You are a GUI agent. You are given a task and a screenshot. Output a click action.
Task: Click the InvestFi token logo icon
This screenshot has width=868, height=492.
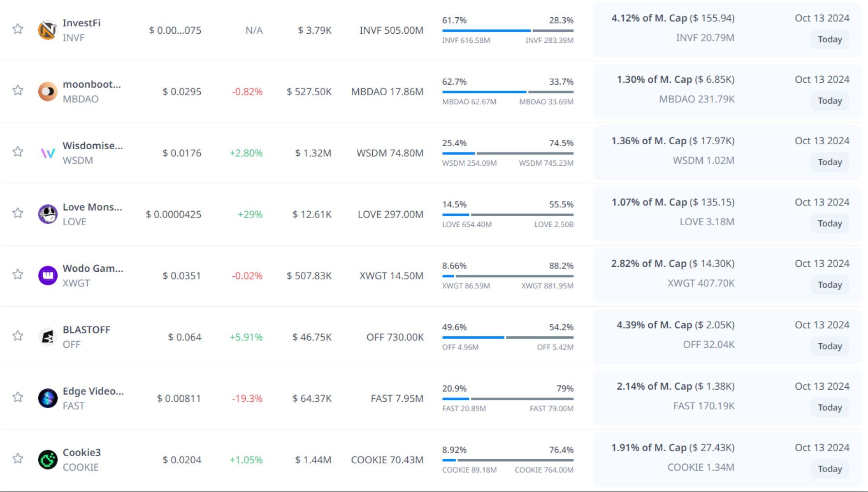(x=47, y=30)
